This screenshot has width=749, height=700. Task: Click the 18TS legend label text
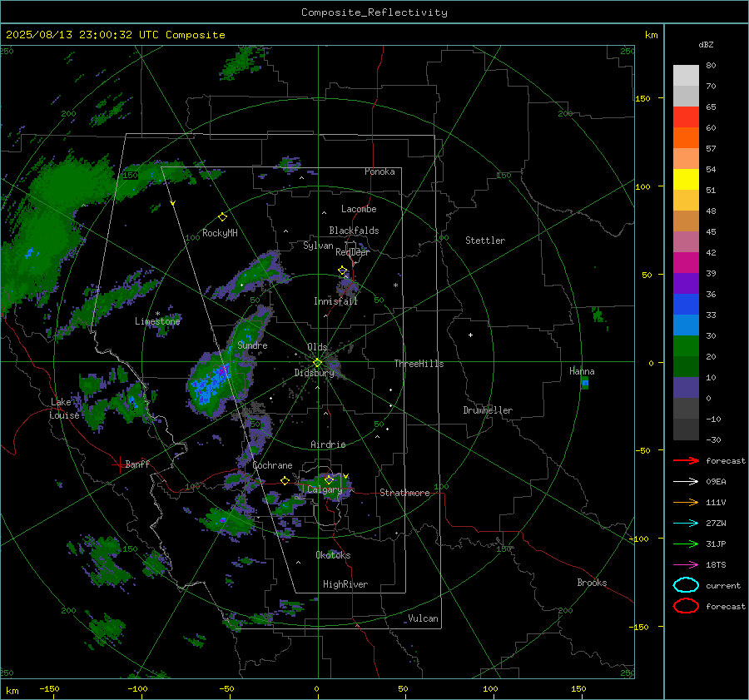pyautogui.click(x=716, y=565)
